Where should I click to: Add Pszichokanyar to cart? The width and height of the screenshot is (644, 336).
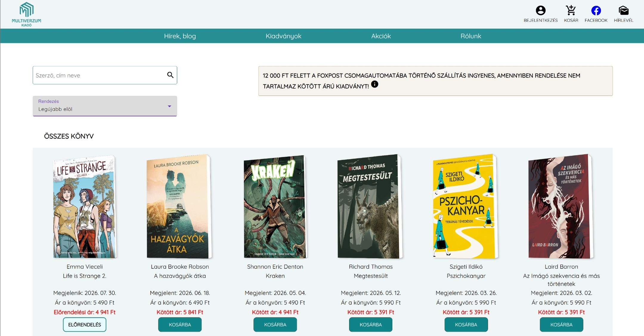pyautogui.click(x=466, y=324)
